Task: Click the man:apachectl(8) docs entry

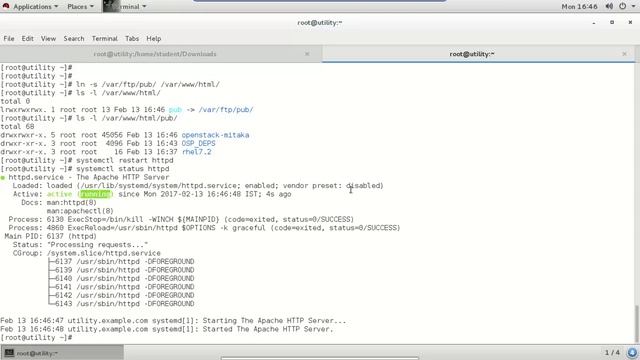Action: point(80,211)
